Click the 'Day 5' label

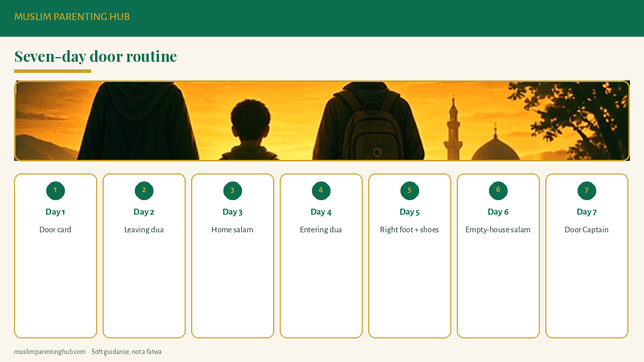click(x=410, y=212)
